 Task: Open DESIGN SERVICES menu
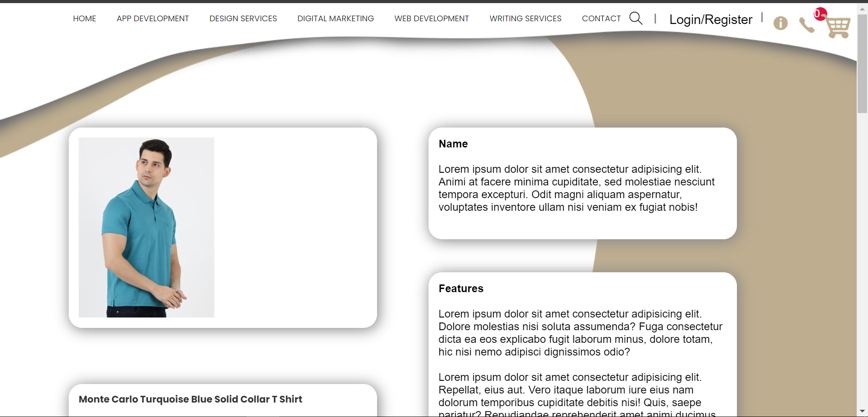pos(243,19)
